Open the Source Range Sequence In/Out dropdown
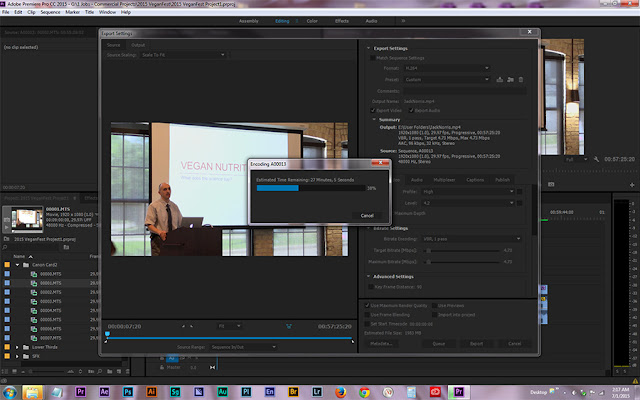640x400 pixels. [x=243, y=347]
